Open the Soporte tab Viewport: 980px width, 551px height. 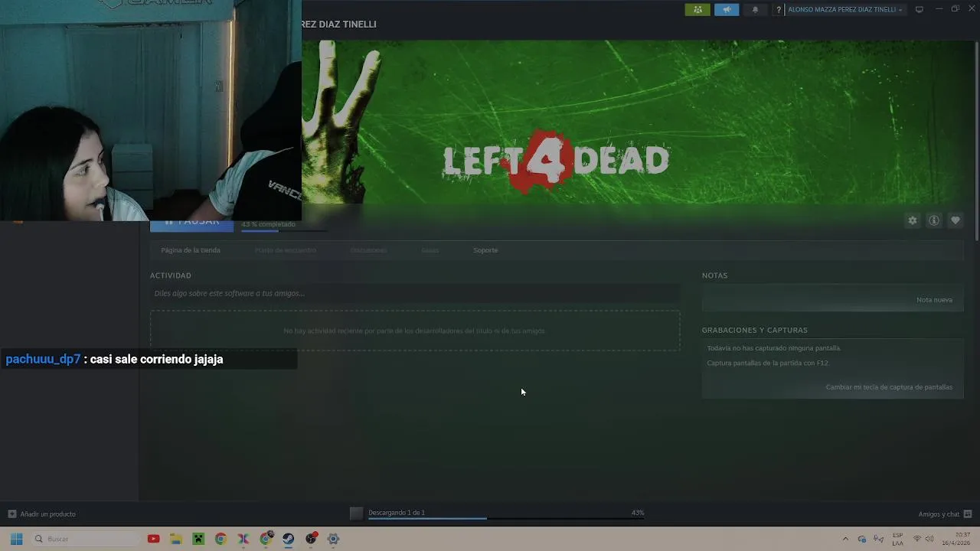[x=485, y=250]
